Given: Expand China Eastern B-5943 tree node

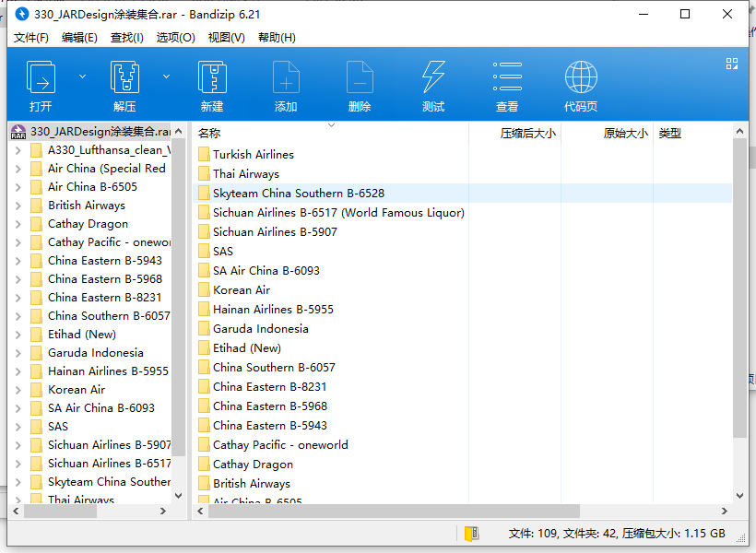Looking at the screenshot, I should pyautogui.click(x=18, y=261).
